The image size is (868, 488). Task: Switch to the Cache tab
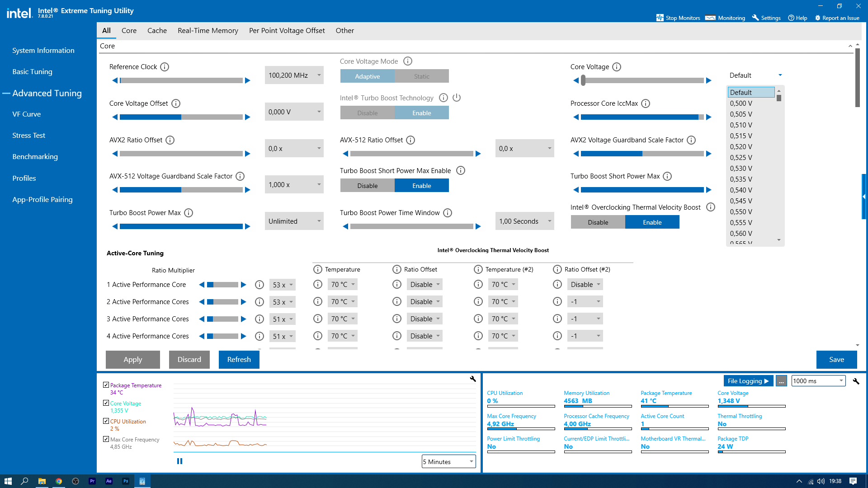point(157,31)
